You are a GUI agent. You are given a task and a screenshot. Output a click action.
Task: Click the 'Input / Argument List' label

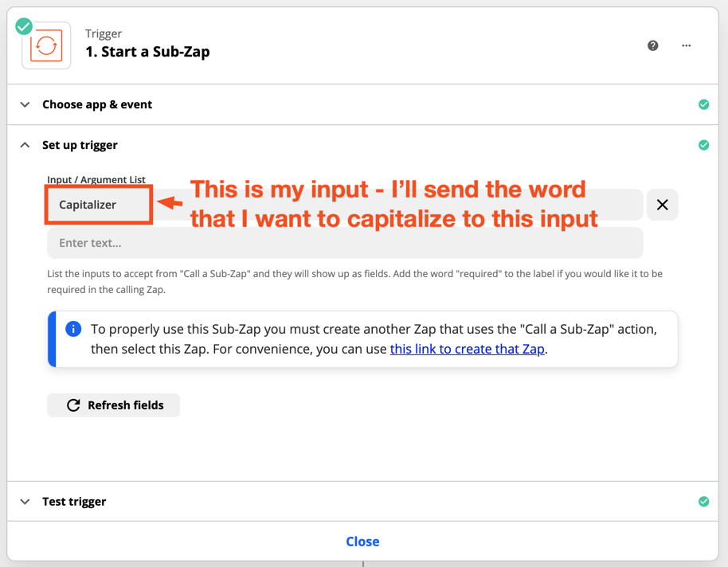pos(96,179)
